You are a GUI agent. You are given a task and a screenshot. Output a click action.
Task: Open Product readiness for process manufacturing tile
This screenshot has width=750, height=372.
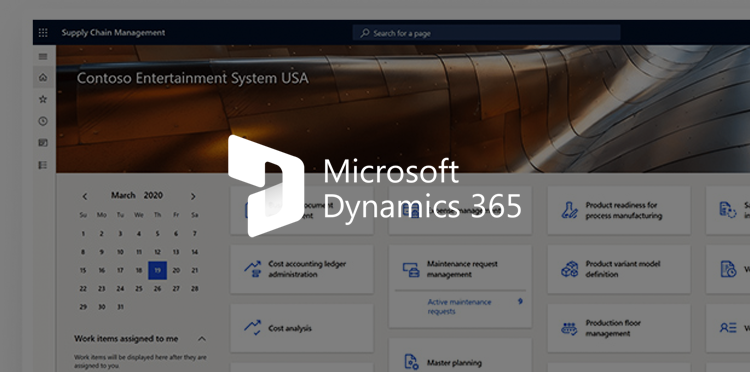pos(619,210)
